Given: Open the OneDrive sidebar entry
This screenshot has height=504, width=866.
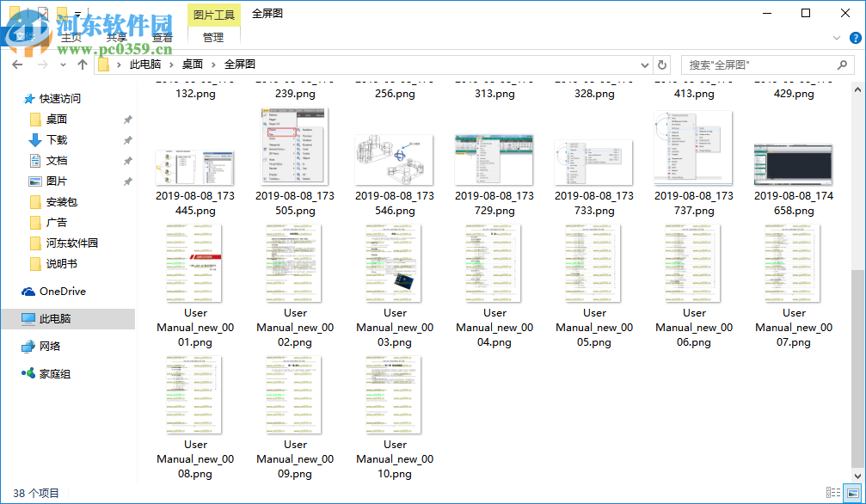Looking at the screenshot, I should click(x=61, y=291).
